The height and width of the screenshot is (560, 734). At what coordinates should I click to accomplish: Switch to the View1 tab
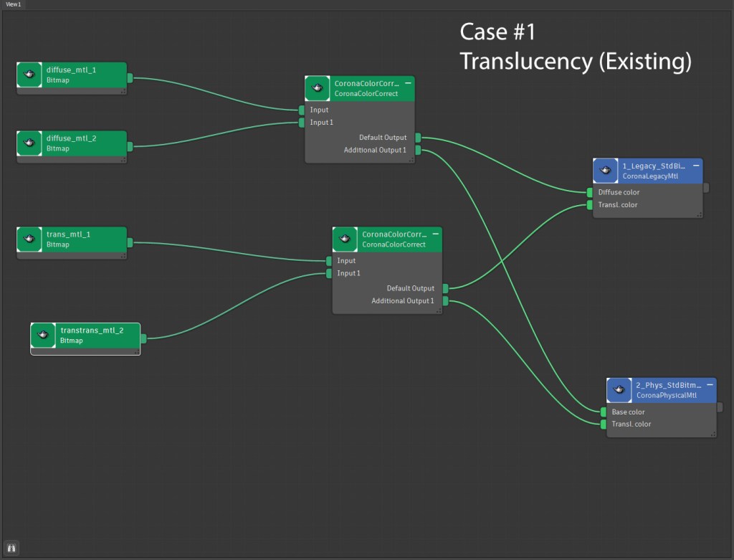tap(13, 4)
